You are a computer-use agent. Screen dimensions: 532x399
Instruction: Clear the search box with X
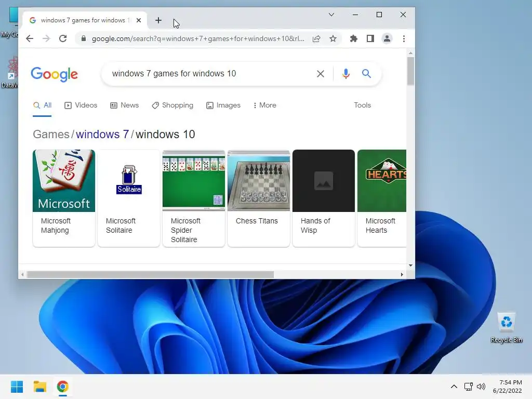(320, 74)
